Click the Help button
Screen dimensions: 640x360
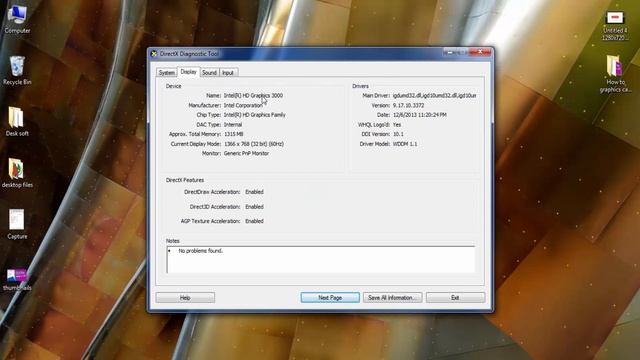point(185,298)
